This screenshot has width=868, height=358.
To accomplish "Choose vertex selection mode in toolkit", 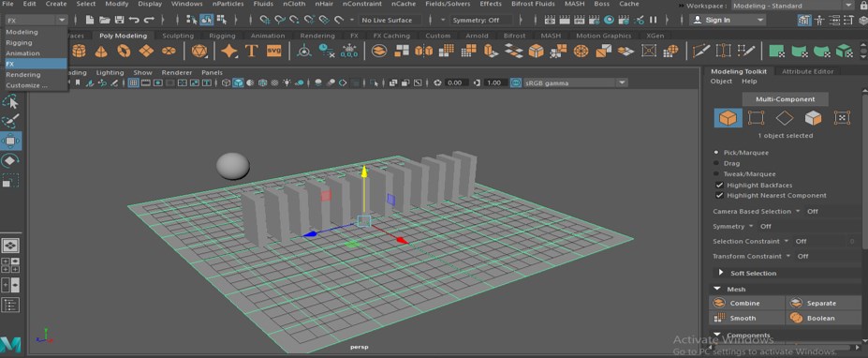I will pyautogui.click(x=757, y=117).
